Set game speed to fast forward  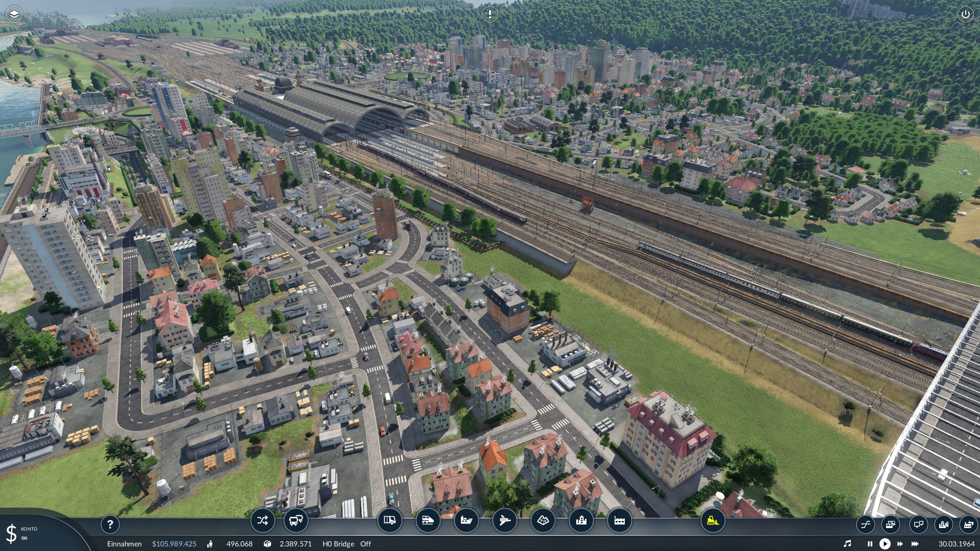pyautogui.click(x=900, y=544)
